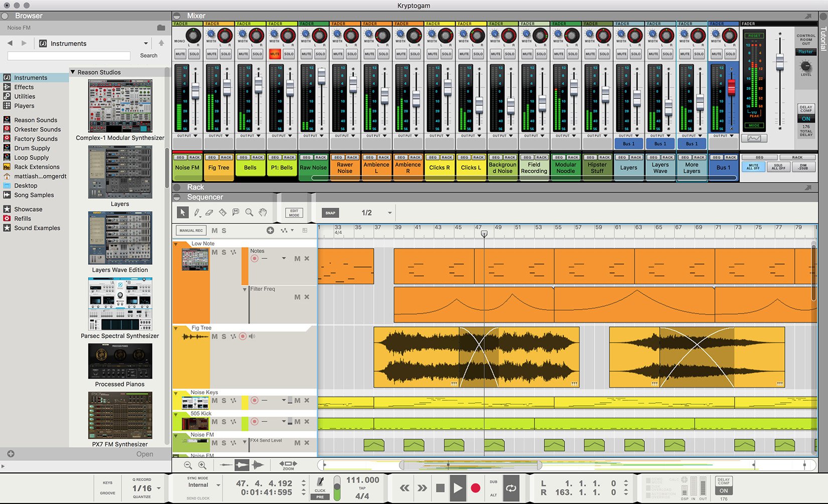
Task: Select the Parsec Spectral Synthesizer thumbnail
Action: [120, 304]
